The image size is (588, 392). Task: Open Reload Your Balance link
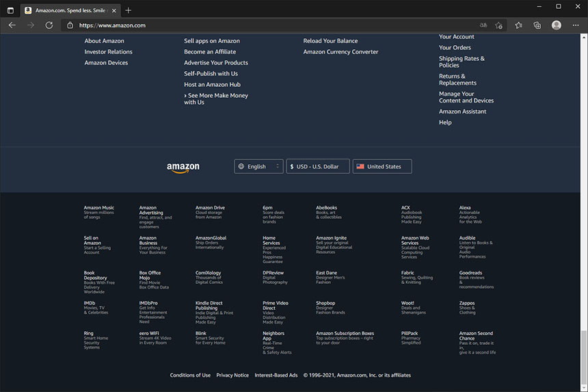click(330, 41)
